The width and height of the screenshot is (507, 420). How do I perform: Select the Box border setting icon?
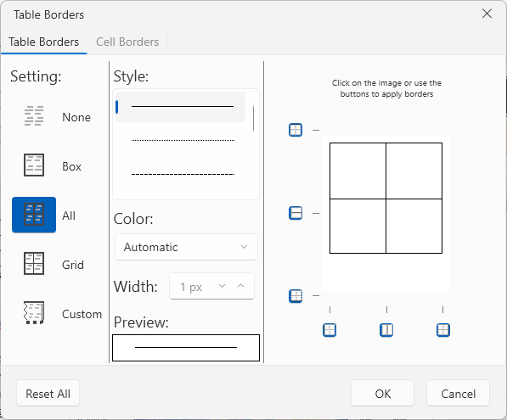[x=34, y=165]
